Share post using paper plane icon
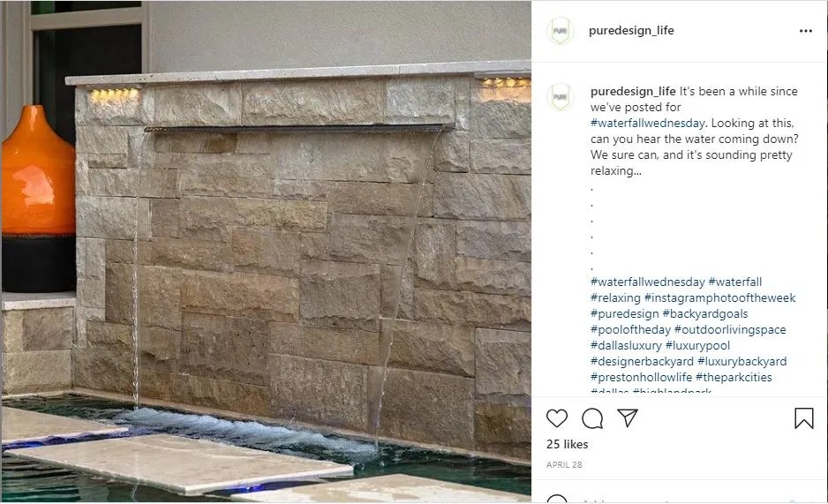The image size is (828, 504). pos(628,417)
